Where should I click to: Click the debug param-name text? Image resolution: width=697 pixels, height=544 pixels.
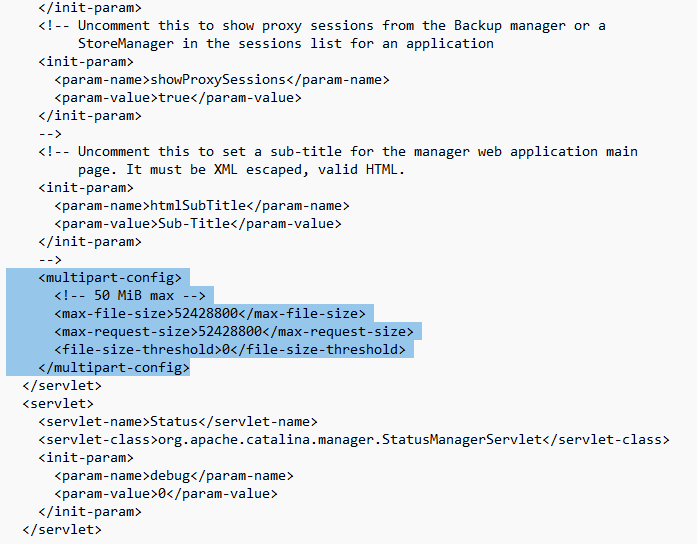170,476
